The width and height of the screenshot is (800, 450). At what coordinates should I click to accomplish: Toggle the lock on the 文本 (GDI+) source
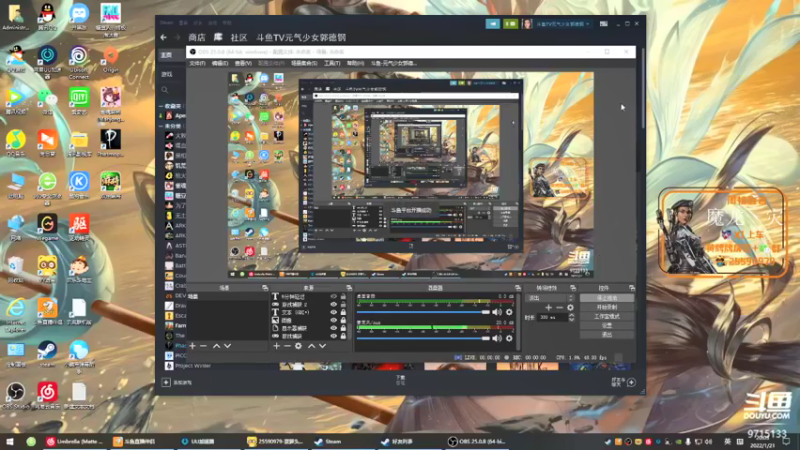point(343,312)
